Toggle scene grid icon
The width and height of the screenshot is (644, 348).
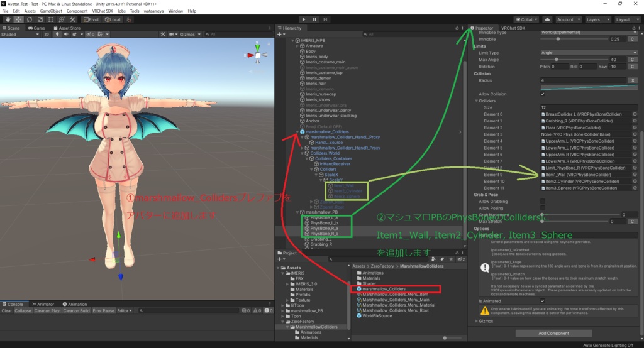point(100,35)
